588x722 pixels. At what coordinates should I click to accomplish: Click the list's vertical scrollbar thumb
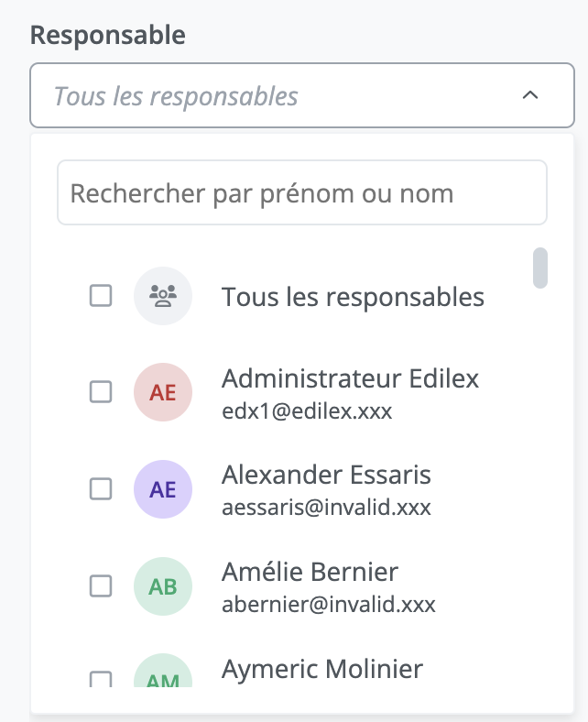[x=540, y=267]
